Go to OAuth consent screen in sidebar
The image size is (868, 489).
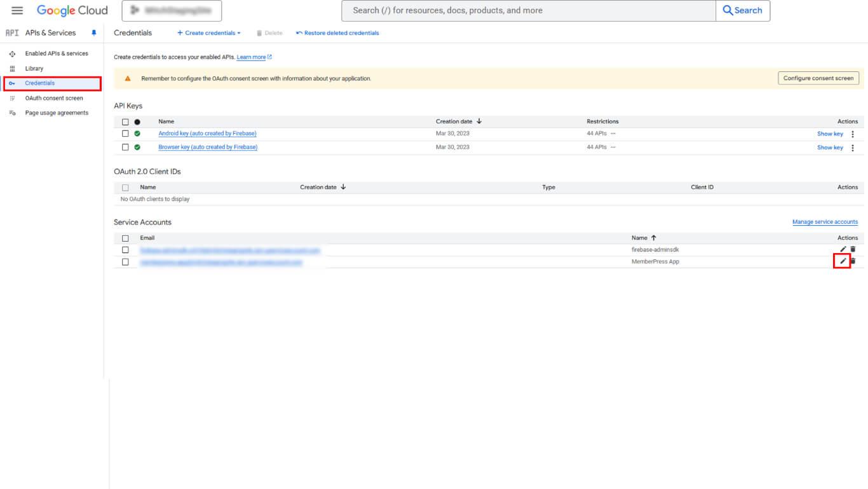pyautogui.click(x=53, y=98)
